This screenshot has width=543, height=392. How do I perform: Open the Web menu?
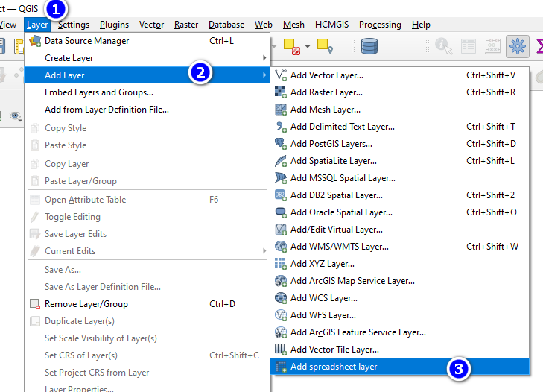(x=263, y=25)
